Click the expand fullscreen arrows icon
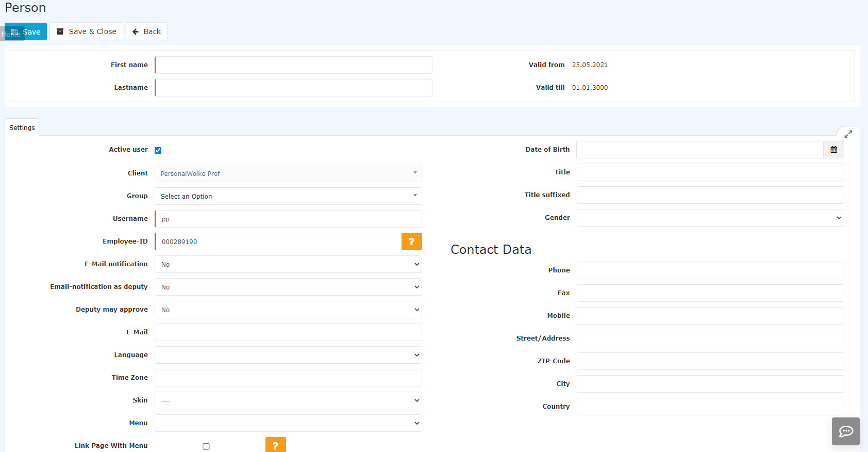Screen dimensions: 868x452 click(848, 134)
